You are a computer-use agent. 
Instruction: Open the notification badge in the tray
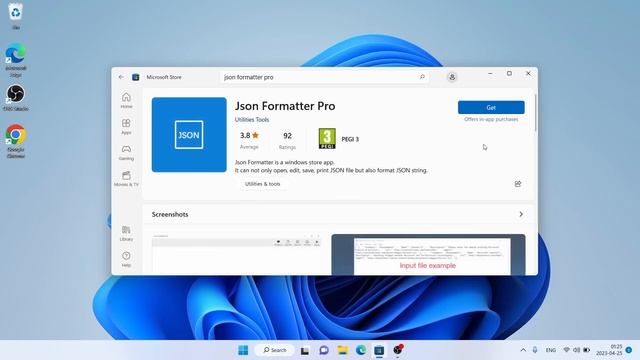(x=629, y=350)
